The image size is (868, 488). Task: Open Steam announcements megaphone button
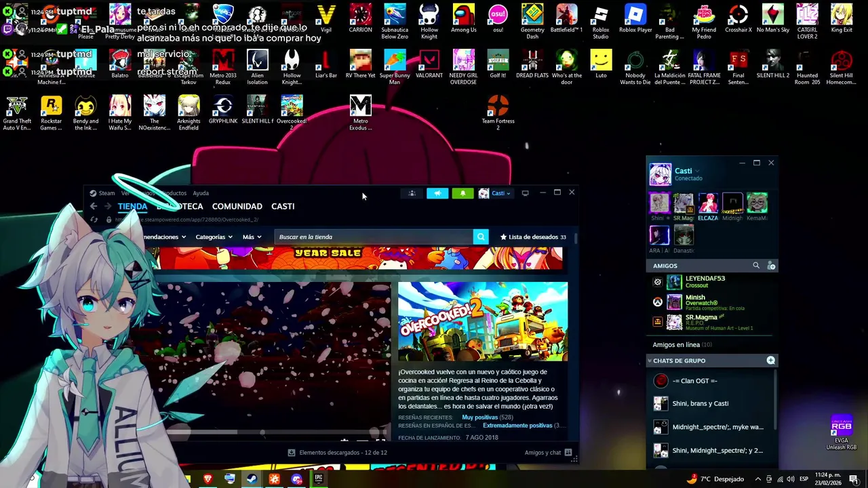pyautogui.click(x=437, y=193)
